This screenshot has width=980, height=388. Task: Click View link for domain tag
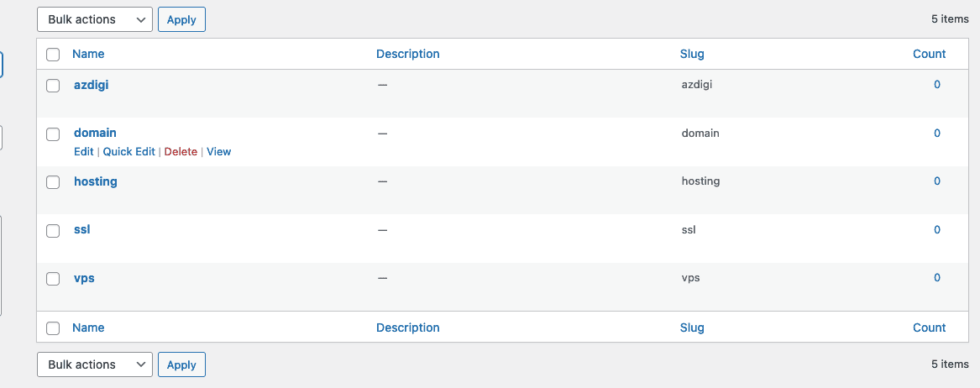tap(219, 152)
